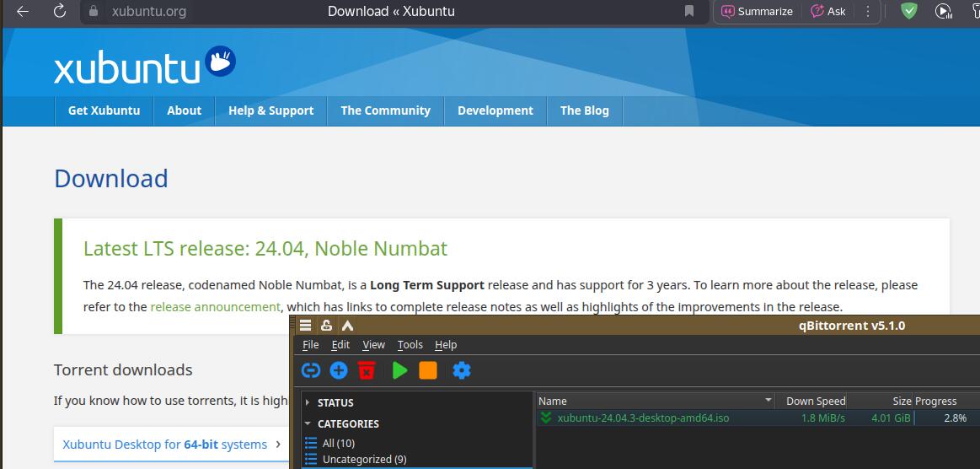This screenshot has height=469, width=980.
Task: Click the red Remove torrent trash icon
Action: click(x=367, y=370)
